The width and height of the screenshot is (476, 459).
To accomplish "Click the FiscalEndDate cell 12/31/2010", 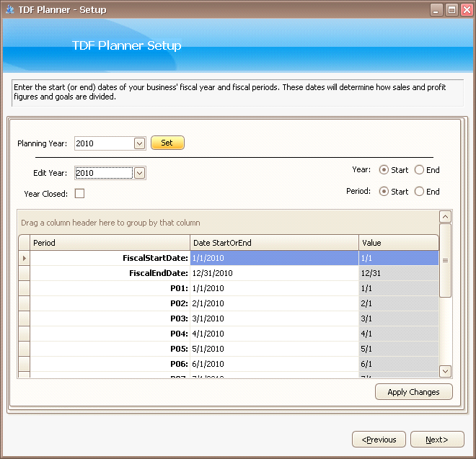I will (275, 273).
